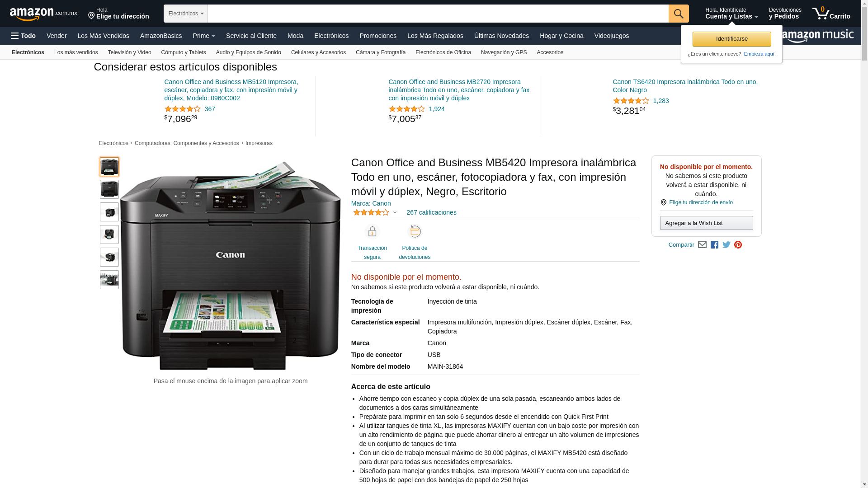Open Cuenta y Listas account menu

[731, 14]
